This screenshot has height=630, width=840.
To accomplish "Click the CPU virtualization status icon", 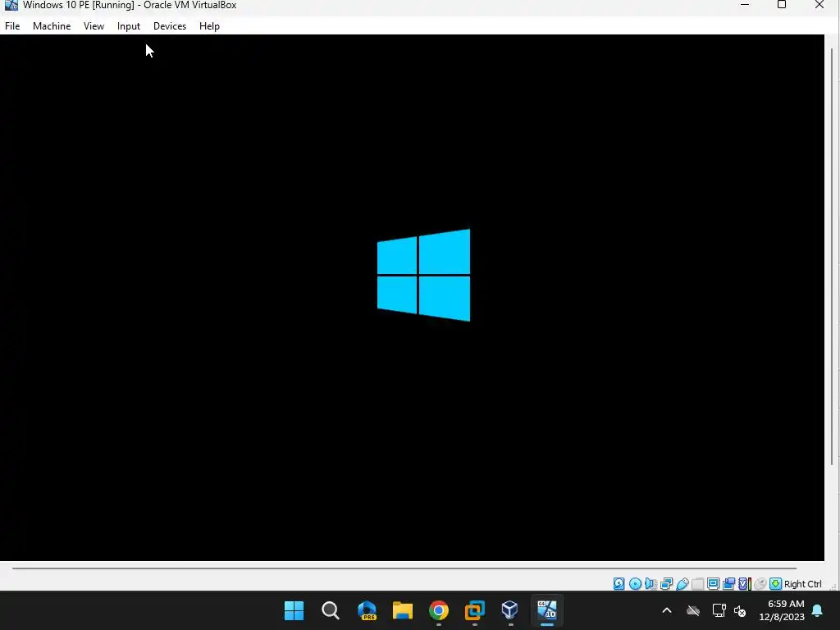I will click(x=745, y=584).
